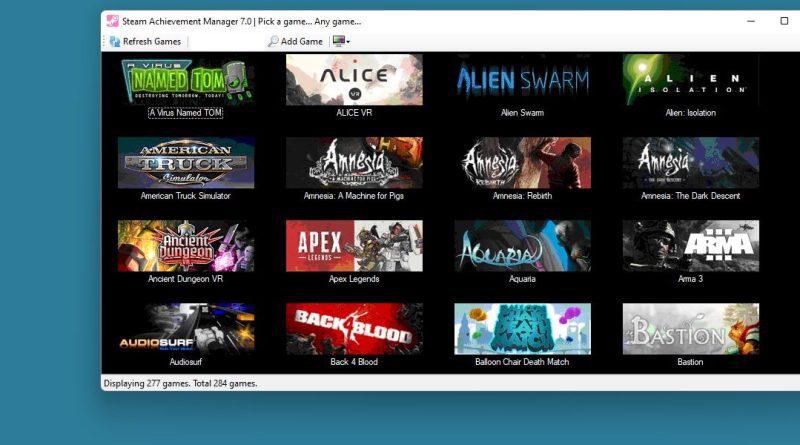Click the 'Ancient Dungeon VR' label
Image resolution: width=800 pixels, height=445 pixels.
point(186,279)
